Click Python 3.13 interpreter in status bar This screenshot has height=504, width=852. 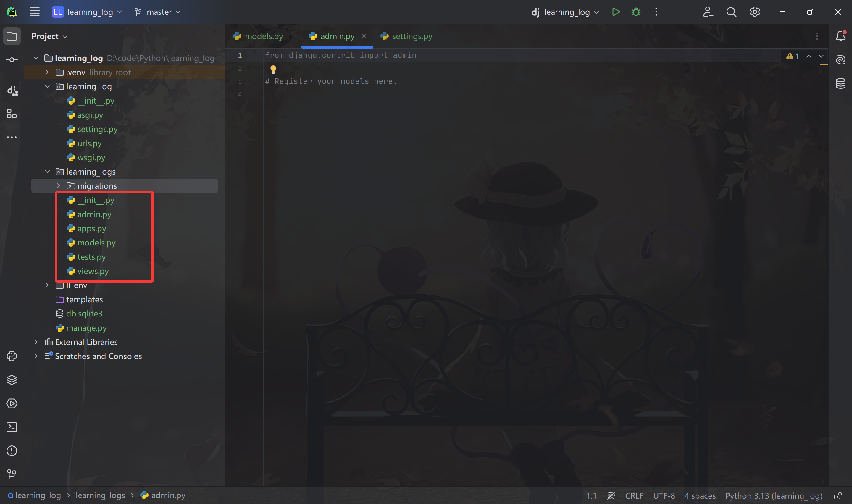click(x=774, y=496)
